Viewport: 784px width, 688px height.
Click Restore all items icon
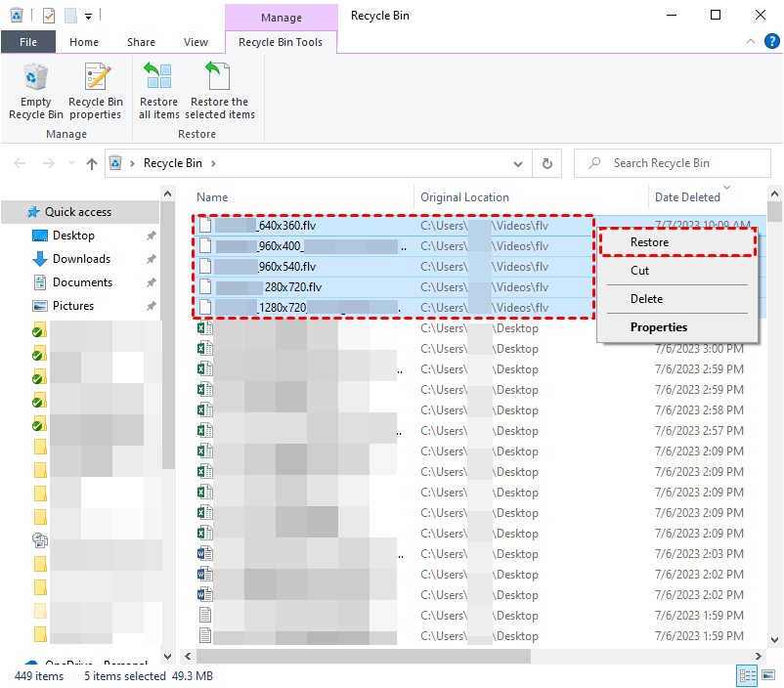(x=158, y=91)
